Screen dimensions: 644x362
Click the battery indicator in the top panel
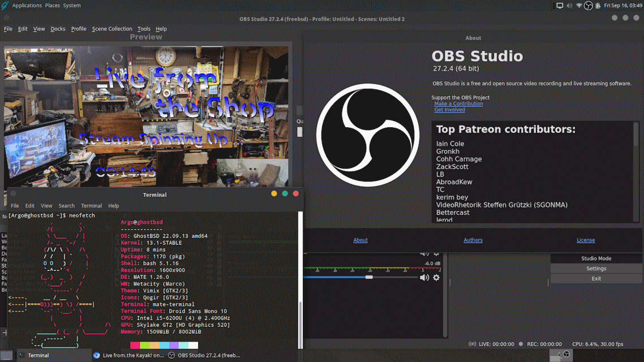click(x=598, y=5)
